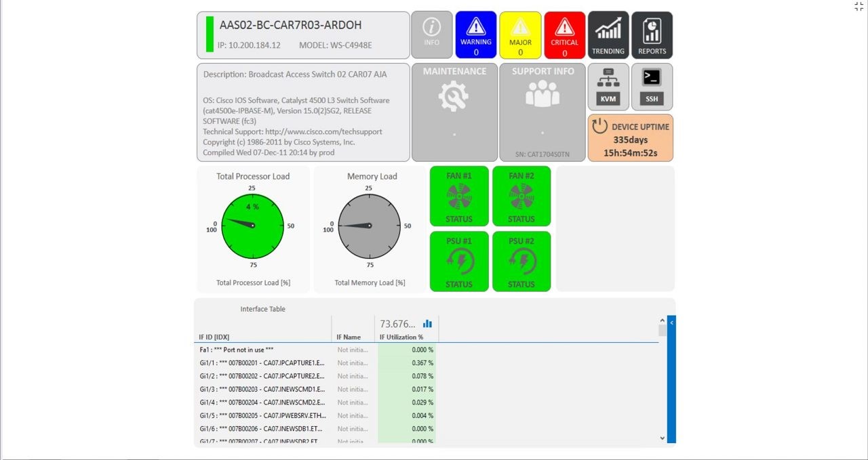Click the Total Processor Load [%] caption
Screen dimensions: 868x460
[x=253, y=283]
